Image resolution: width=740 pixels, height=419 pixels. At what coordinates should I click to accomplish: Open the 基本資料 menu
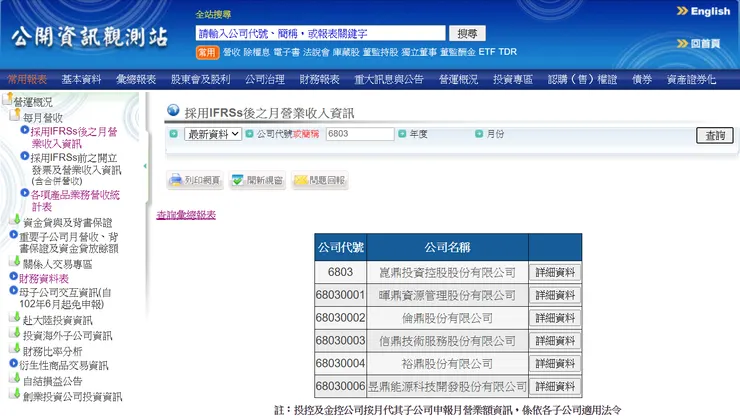tap(81, 79)
